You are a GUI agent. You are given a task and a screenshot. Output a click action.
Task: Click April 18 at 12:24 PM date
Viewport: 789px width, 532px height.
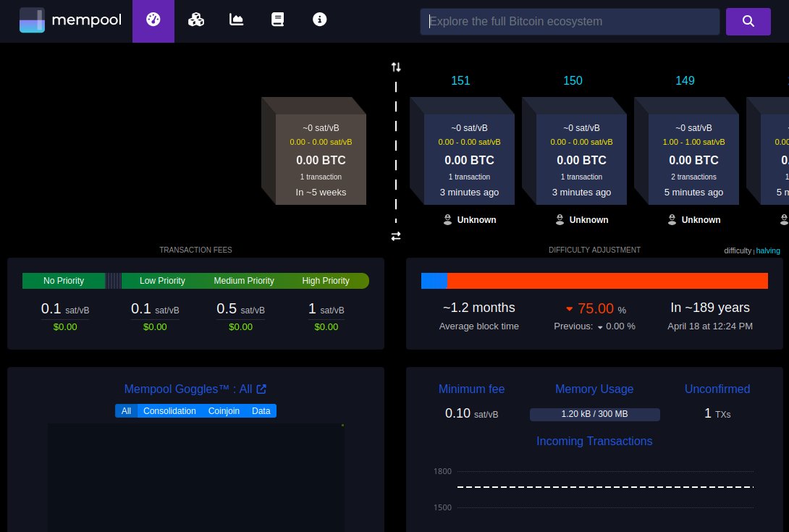click(710, 326)
